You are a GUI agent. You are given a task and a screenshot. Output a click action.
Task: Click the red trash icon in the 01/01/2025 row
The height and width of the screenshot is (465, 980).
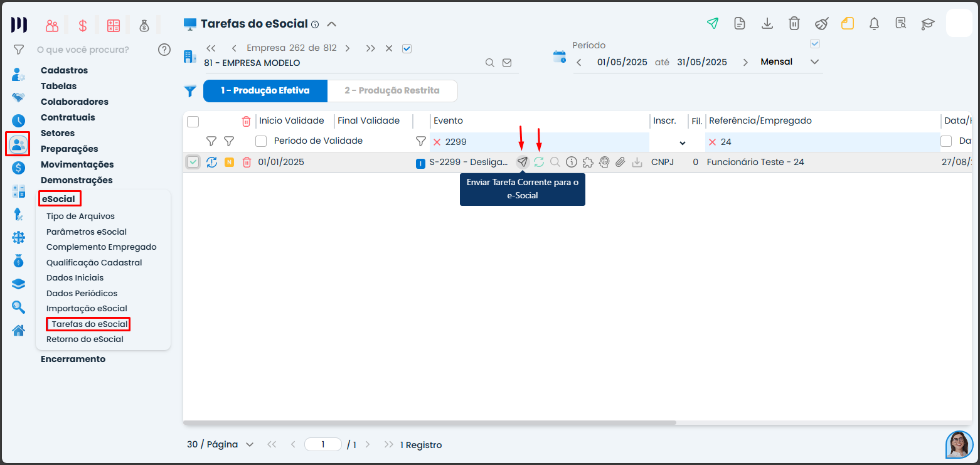coord(247,162)
